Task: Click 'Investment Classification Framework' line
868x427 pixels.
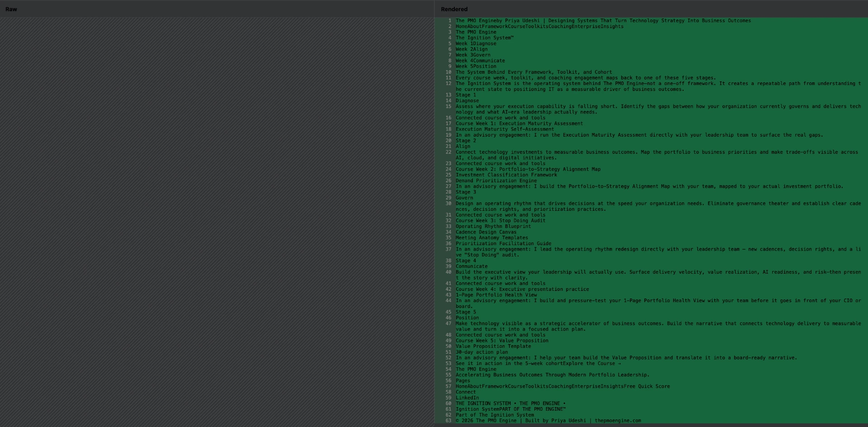Action: (506, 175)
